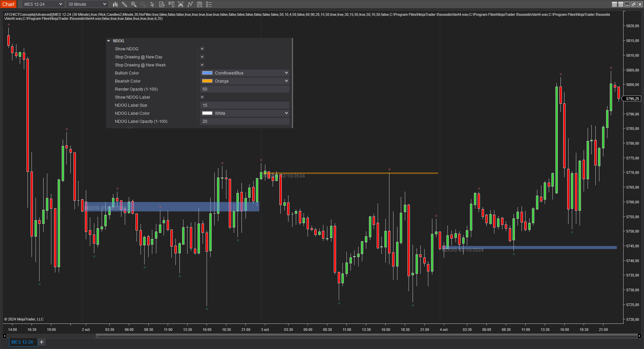Open Bearish Color Orange dropdown
The width and height of the screenshot is (644, 349).
(x=245, y=81)
